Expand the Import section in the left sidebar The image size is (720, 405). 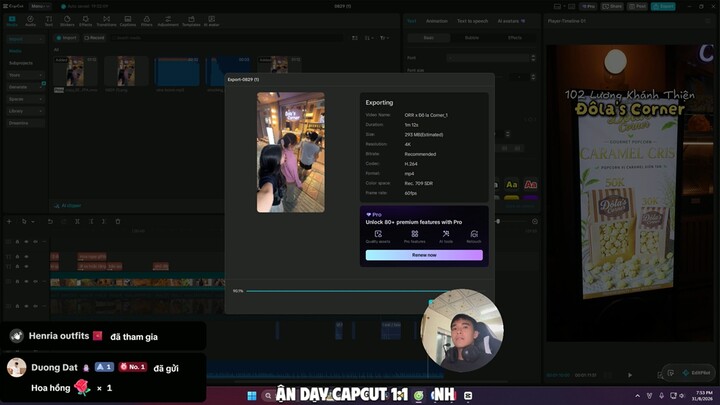pyautogui.click(x=26, y=39)
